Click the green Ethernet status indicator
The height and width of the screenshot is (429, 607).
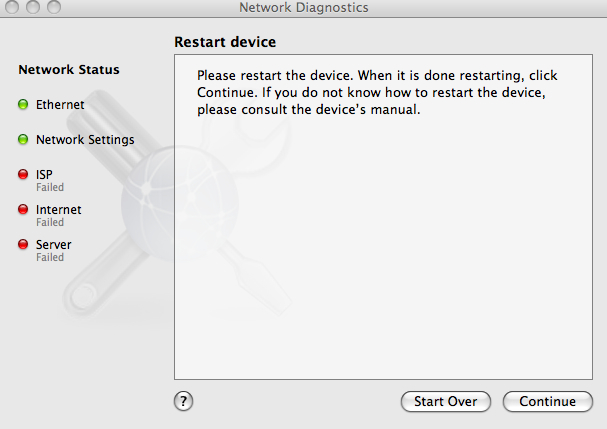click(x=23, y=104)
